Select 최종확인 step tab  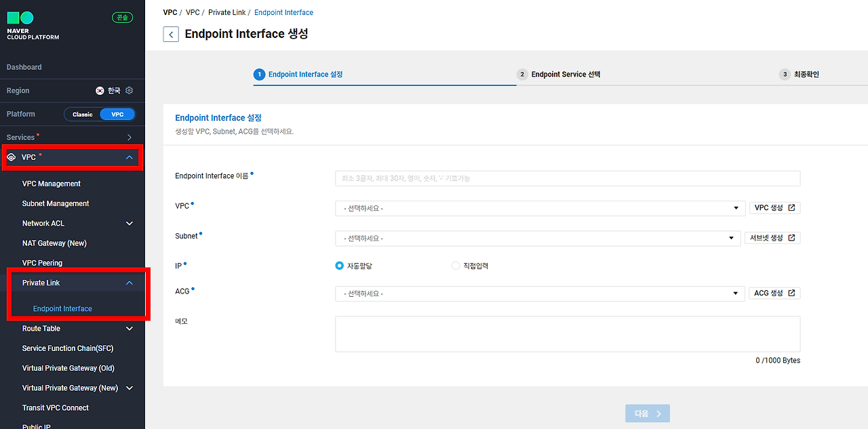click(x=806, y=75)
